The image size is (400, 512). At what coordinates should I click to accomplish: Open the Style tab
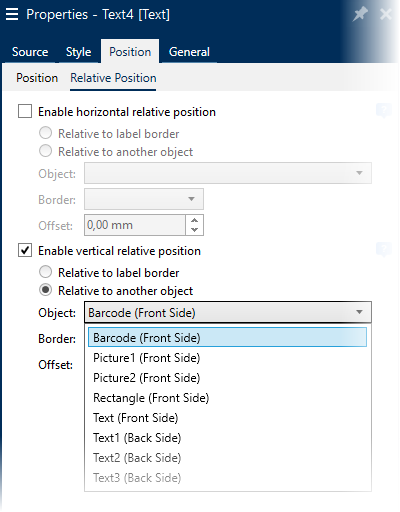point(78,52)
